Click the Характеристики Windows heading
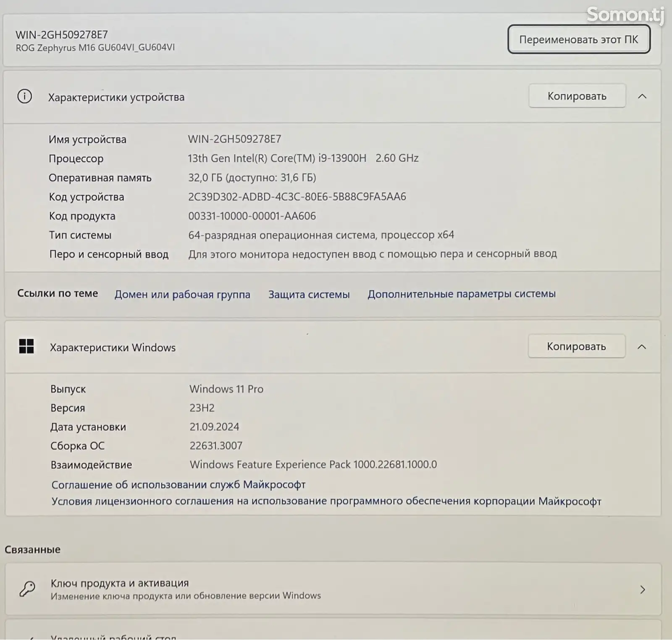 tap(113, 348)
